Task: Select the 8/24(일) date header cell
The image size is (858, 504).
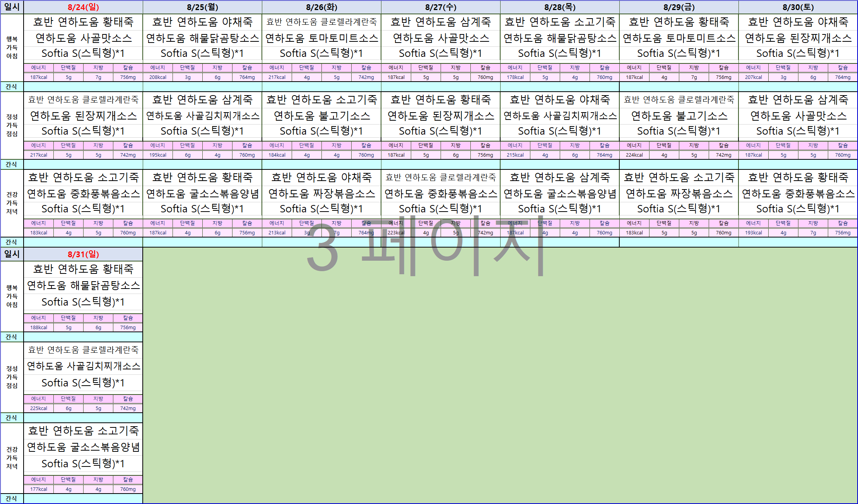Action: [x=83, y=7]
